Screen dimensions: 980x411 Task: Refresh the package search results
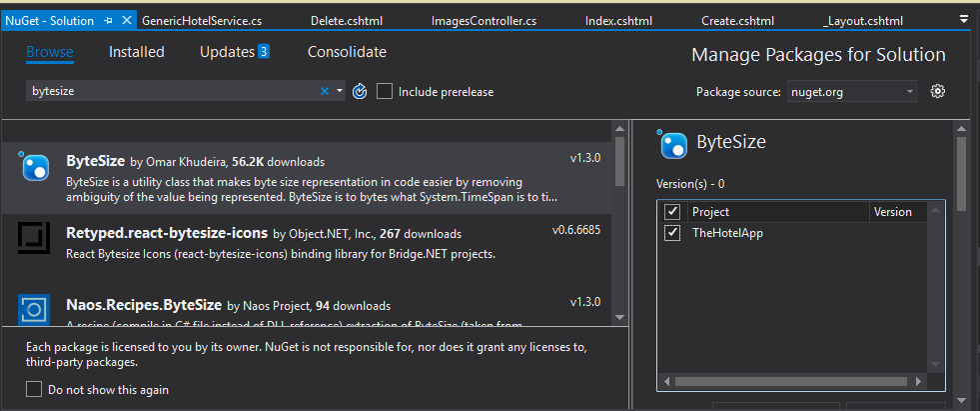(x=360, y=91)
